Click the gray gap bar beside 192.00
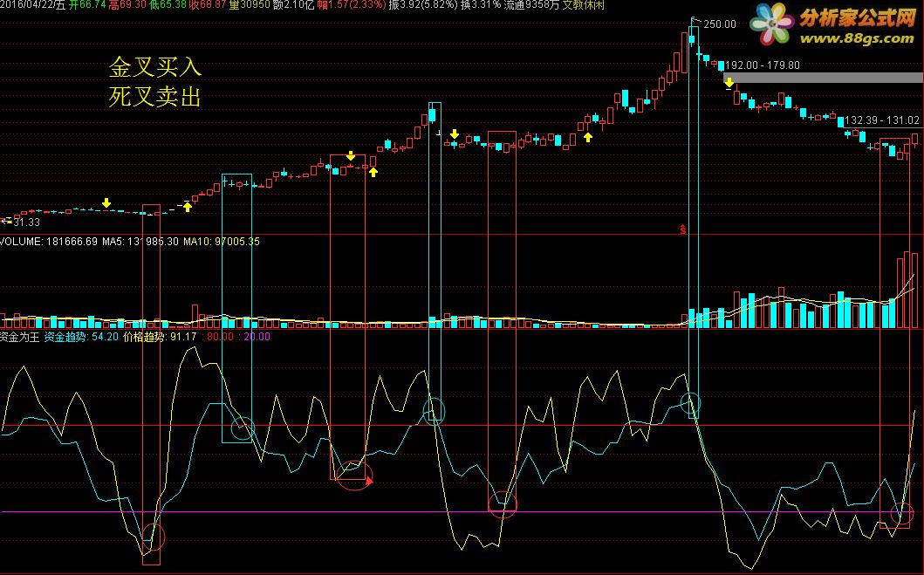The width and height of the screenshot is (924, 575). coord(824,78)
